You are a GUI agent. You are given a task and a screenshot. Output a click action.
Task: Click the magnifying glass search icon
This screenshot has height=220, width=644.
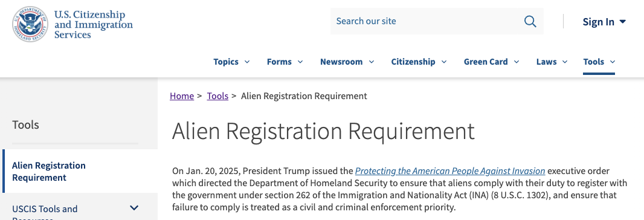point(530,21)
